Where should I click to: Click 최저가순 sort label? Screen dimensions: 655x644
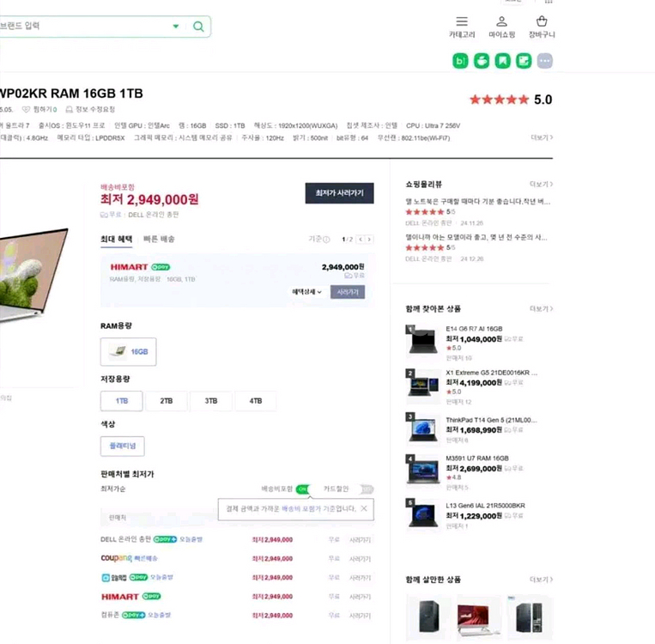112,489
